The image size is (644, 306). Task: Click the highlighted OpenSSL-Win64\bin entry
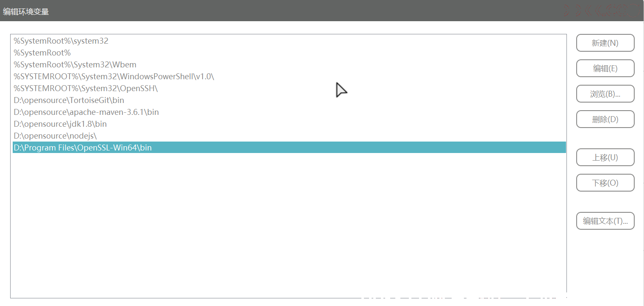point(289,147)
